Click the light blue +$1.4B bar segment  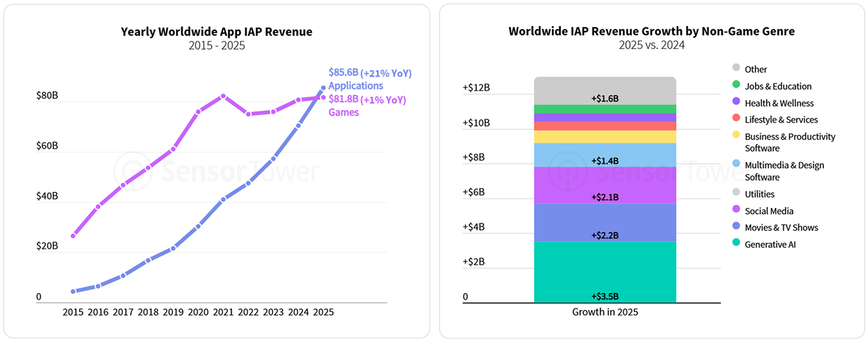pos(604,155)
